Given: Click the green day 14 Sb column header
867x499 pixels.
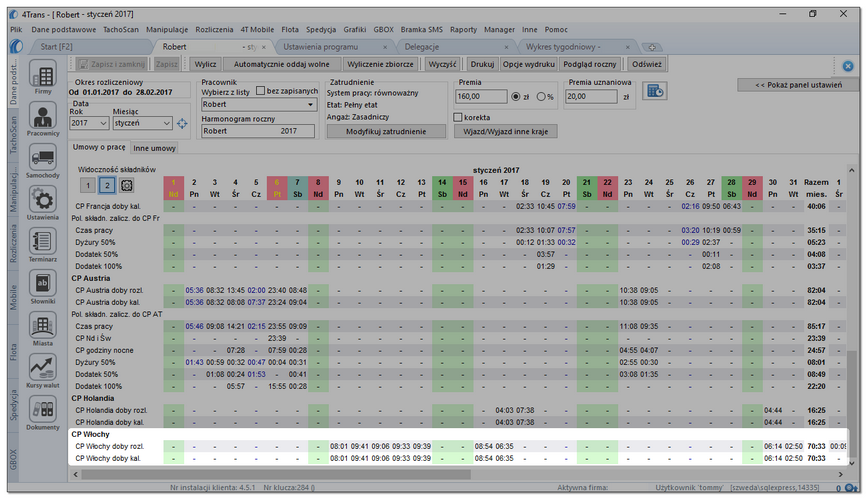Looking at the screenshot, I should 442,188.
